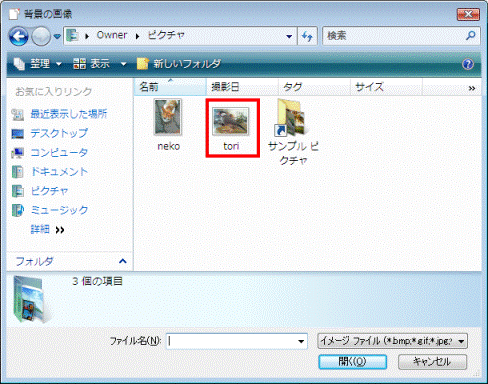Image resolution: width=488 pixels, height=384 pixels.
Task: Click the greyed Forward navigation button
Action: point(41,36)
